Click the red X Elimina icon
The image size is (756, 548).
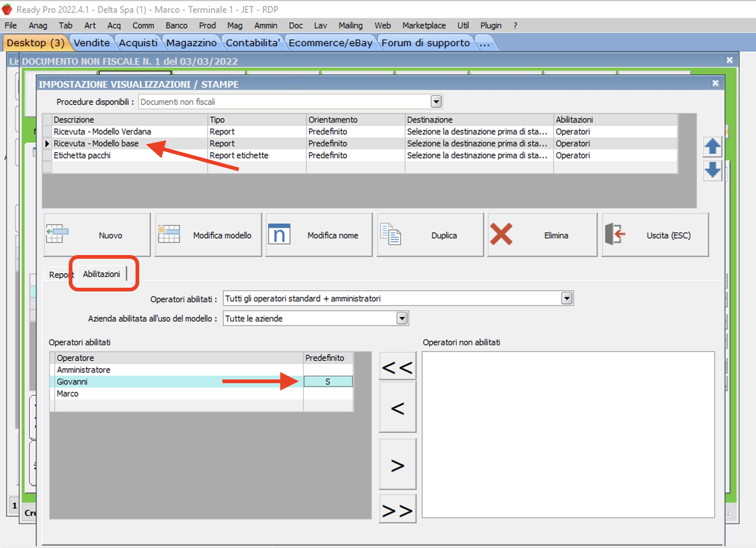(501, 234)
